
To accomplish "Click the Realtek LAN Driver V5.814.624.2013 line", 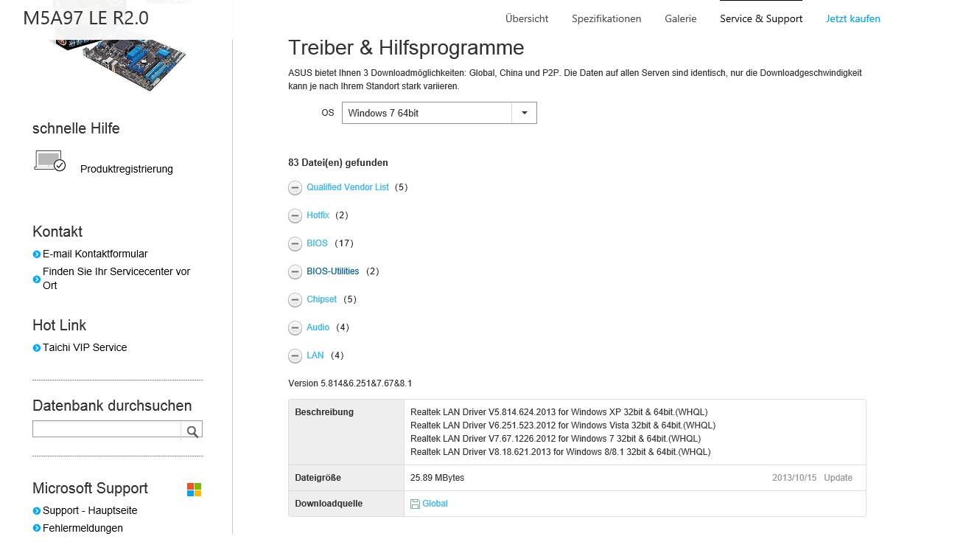I will click(x=559, y=411).
